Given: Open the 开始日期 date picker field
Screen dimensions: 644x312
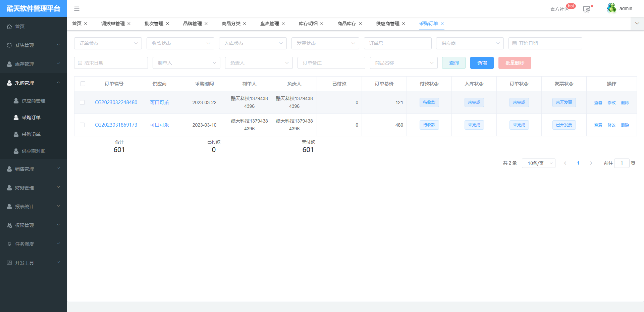Looking at the screenshot, I should [x=545, y=43].
